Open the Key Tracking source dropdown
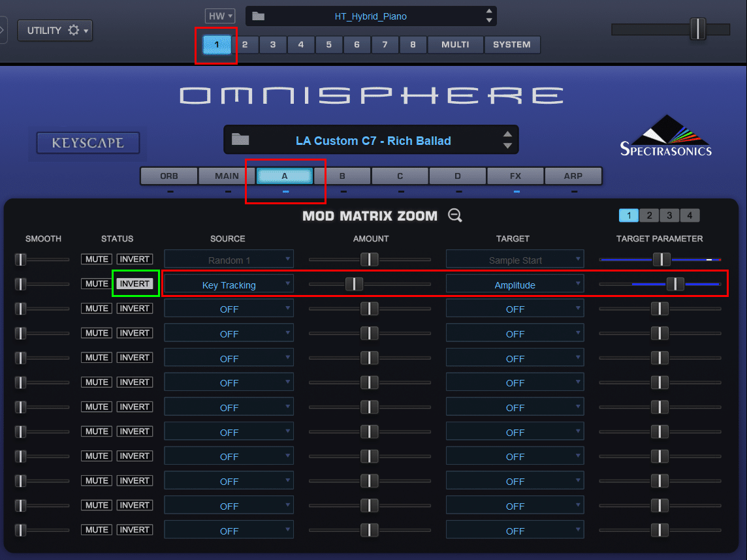747x560 pixels. point(229,283)
